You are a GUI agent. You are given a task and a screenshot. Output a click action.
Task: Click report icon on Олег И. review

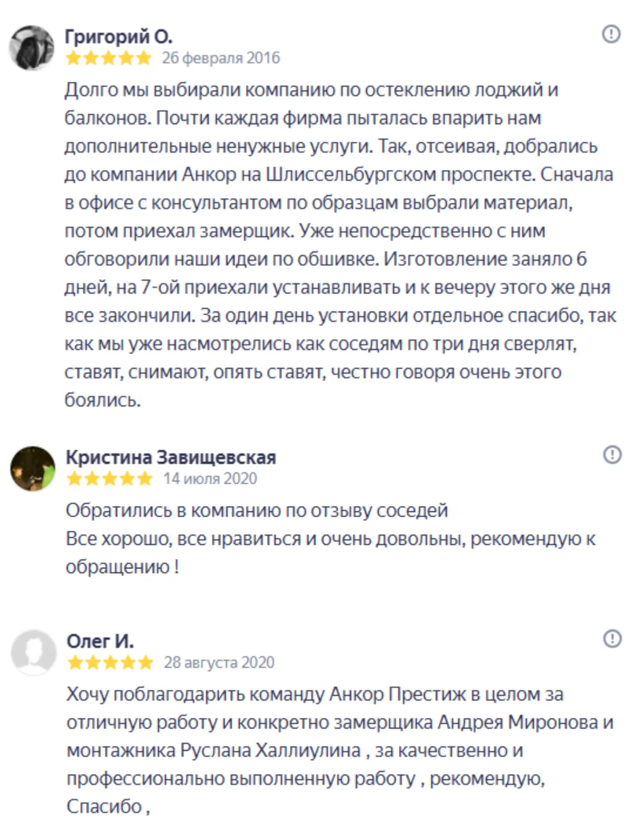coord(612,638)
